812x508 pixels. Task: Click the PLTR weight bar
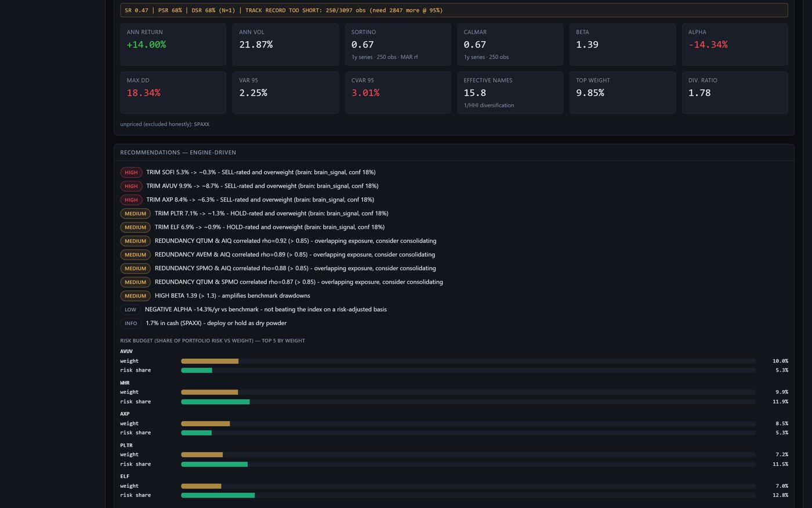pyautogui.click(x=468, y=455)
